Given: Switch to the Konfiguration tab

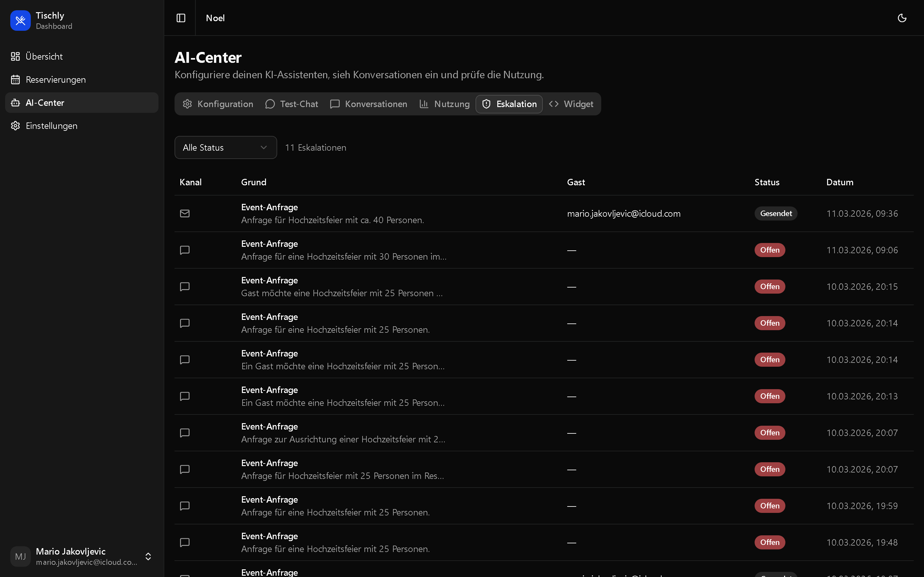Looking at the screenshot, I should pos(218,104).
